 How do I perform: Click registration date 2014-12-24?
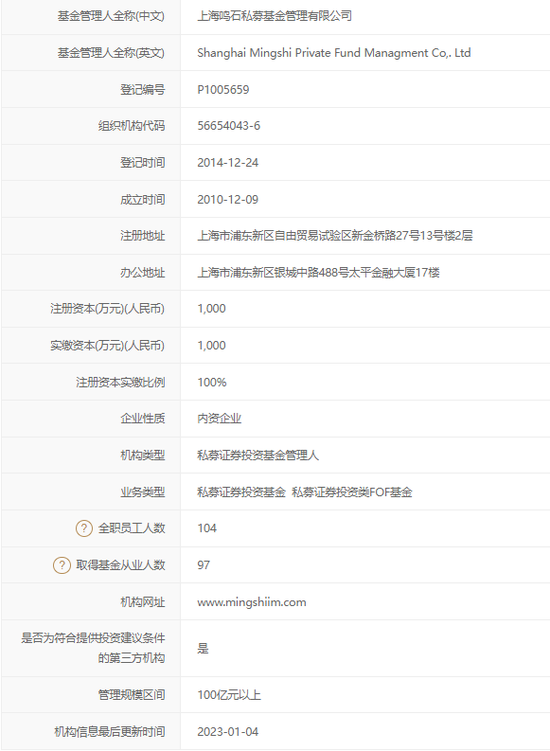[x=228, y=163]
